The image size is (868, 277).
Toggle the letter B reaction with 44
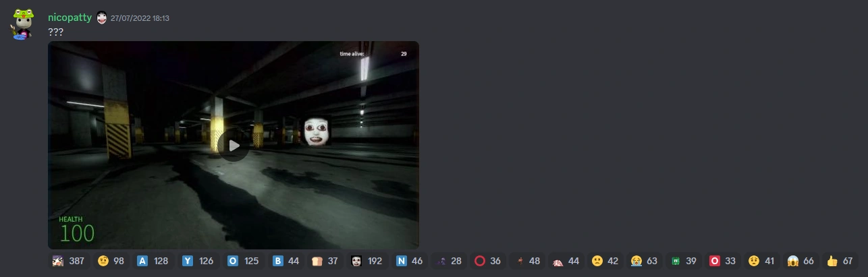286,261
